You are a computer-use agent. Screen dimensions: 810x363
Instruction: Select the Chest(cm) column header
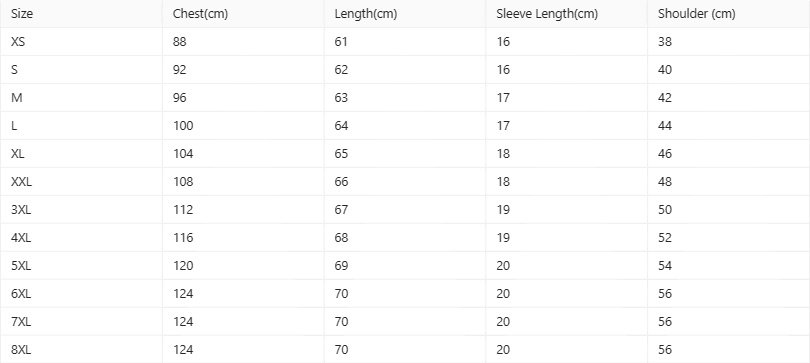click(200, 14)
